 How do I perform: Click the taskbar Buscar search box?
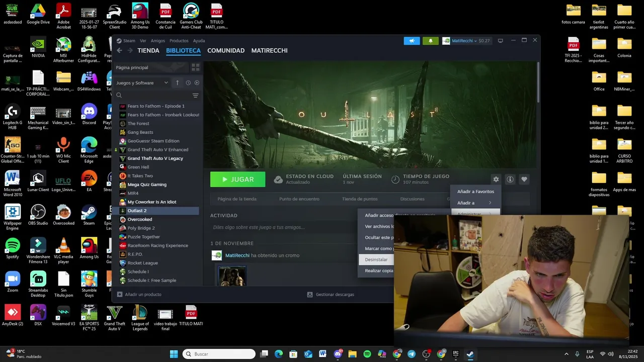point(218,354)
